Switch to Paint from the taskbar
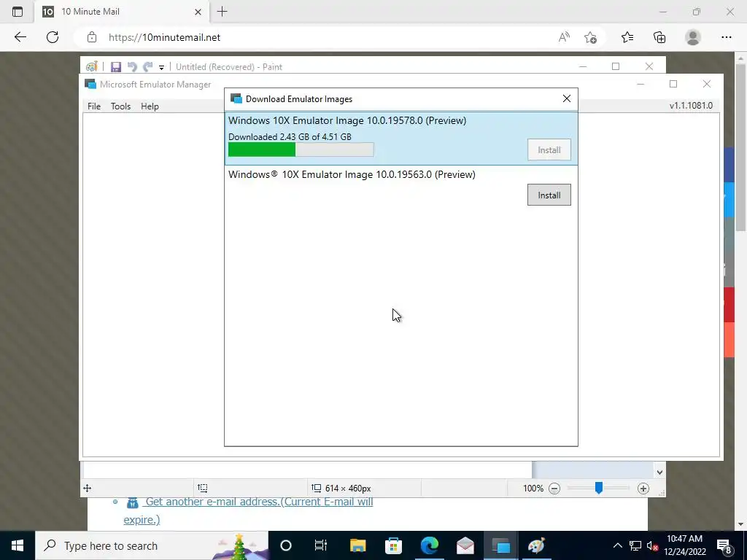 click(536, 545)
